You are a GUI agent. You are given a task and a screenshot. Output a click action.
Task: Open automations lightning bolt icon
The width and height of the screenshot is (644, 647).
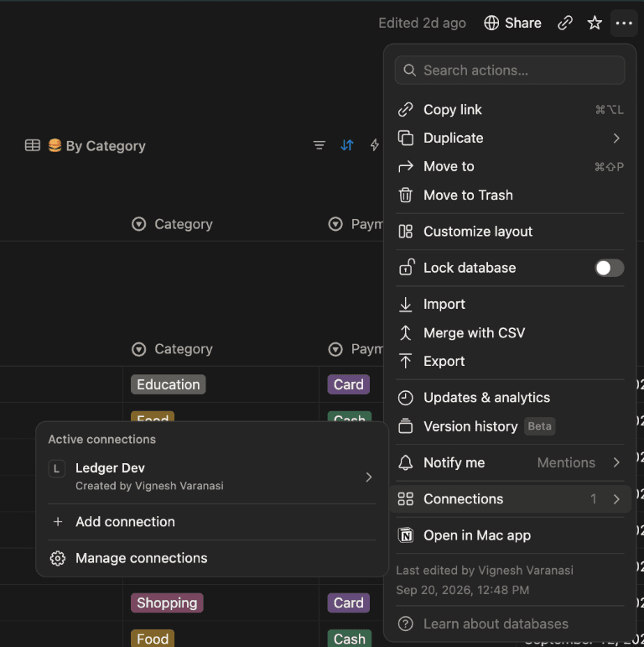tap(374, 145)
